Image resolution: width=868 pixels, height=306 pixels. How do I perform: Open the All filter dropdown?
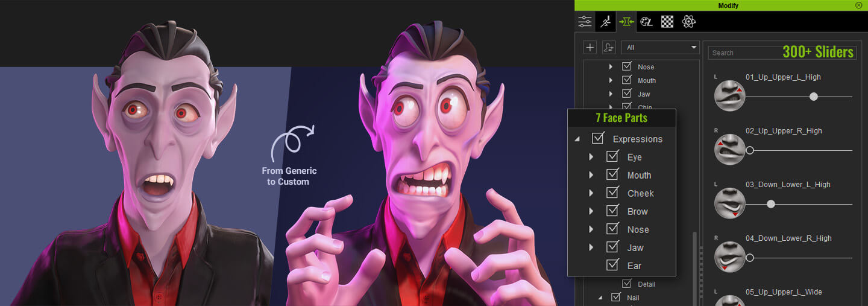pos(661,48)
